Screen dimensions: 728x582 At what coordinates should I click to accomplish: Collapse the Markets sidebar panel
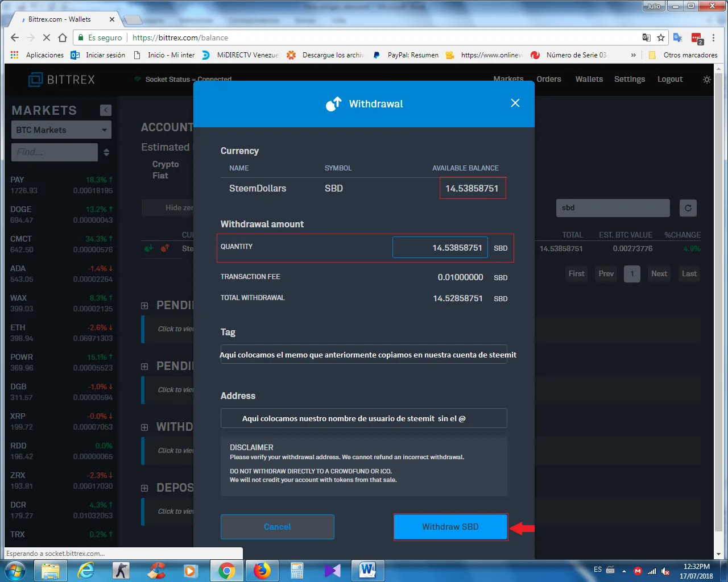pyautogui.click(x=106, y=110)
